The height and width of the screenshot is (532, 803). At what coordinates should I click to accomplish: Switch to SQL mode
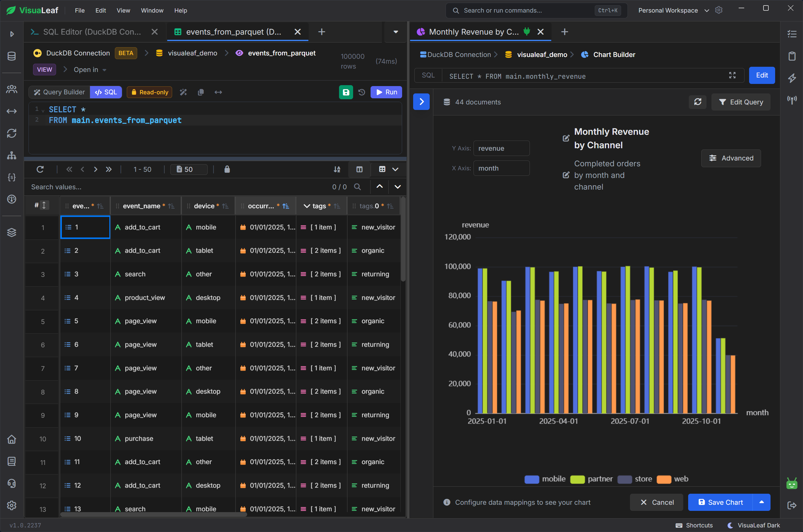[106, 92]
